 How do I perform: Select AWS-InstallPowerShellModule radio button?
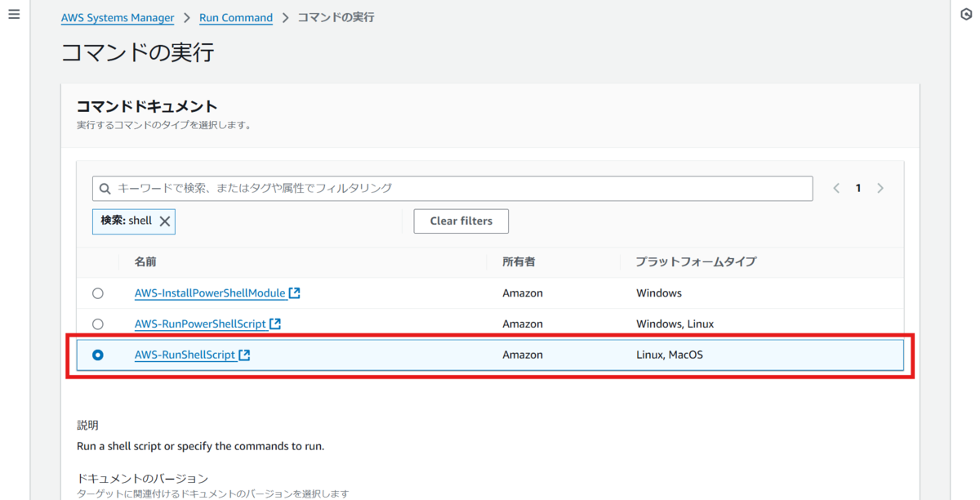tap(98, 292)
